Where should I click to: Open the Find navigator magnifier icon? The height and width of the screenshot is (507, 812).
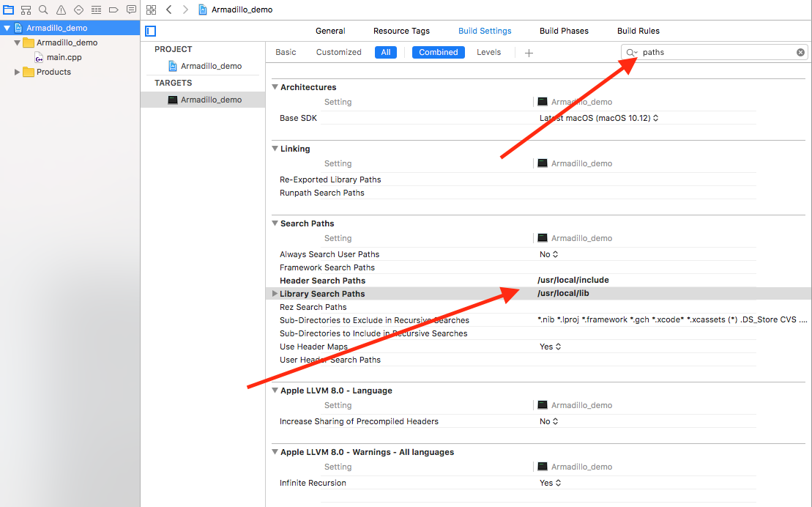43,10
